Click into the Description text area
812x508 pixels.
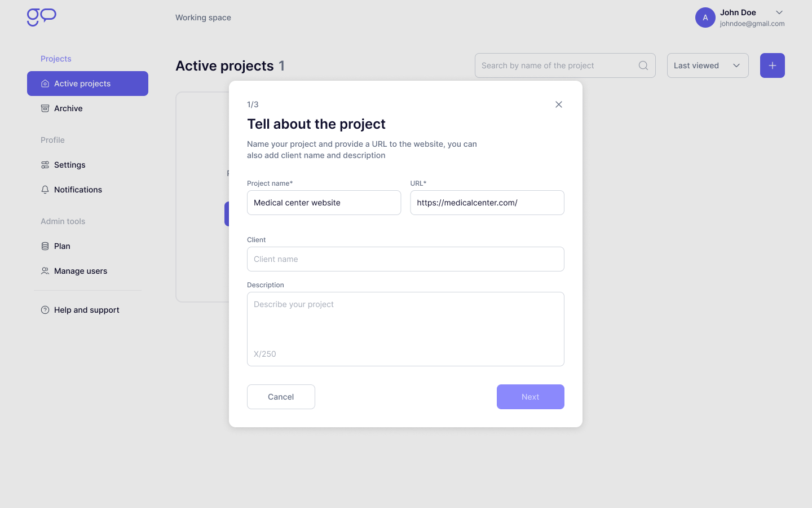[x=405, y=325]
